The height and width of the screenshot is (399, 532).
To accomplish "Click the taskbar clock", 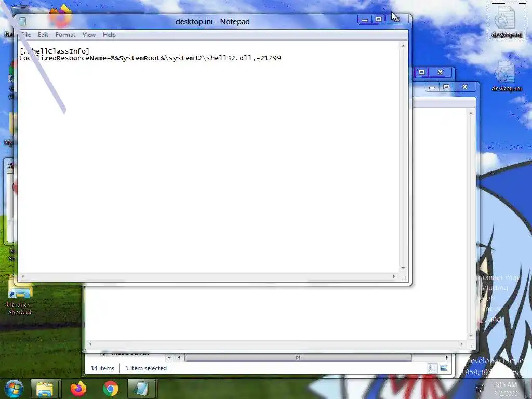I will click(x=506, y=389).
